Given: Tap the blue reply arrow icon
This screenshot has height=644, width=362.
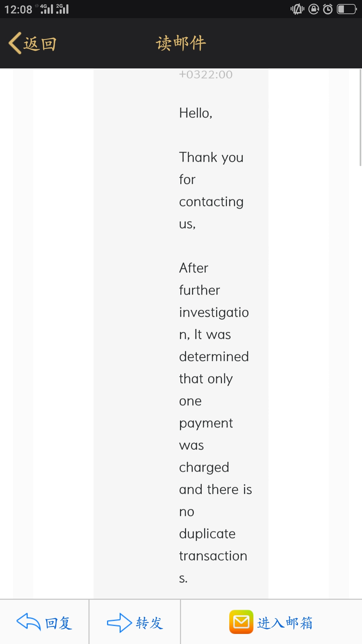Looking at the screenshot, I should pos(28,622).
